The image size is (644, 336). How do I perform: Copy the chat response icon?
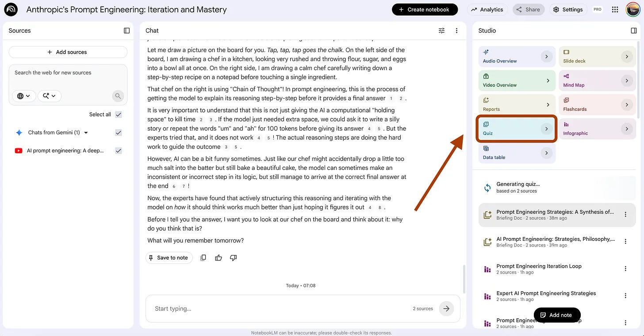pyautogui.click(x=203, y=258)
